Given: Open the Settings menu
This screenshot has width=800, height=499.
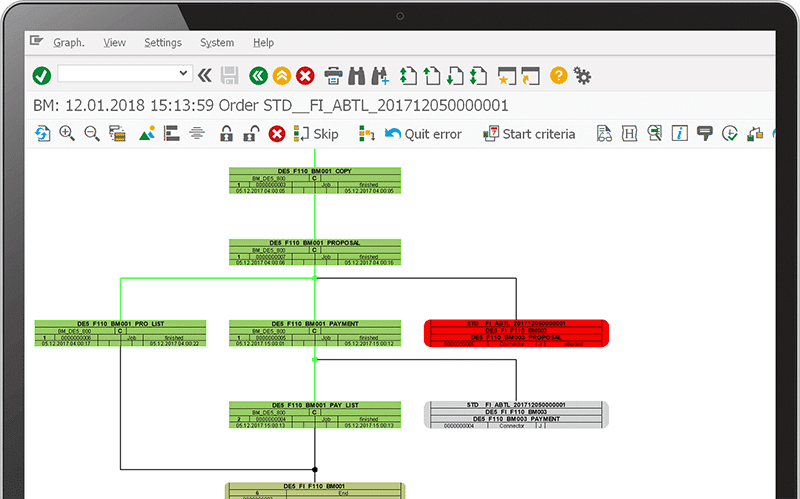Looking at the screenshot, I should click(163, 43).
